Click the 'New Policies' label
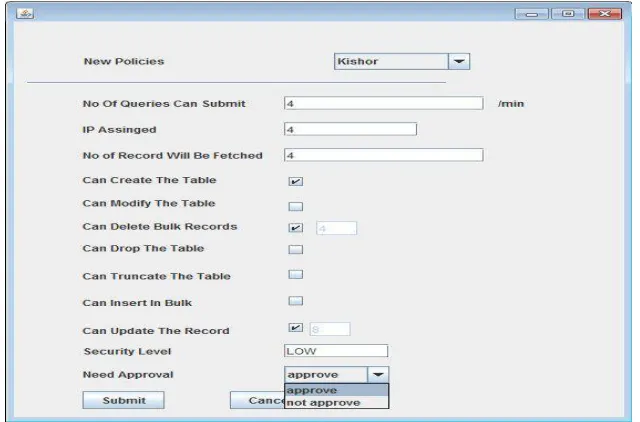 [x=124, y=61]
